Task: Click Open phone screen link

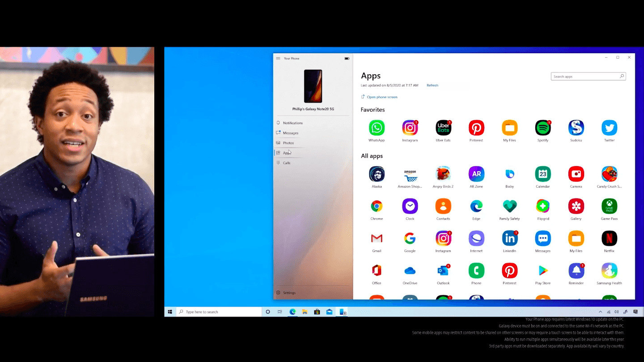Action: click(x=381, y=97)
